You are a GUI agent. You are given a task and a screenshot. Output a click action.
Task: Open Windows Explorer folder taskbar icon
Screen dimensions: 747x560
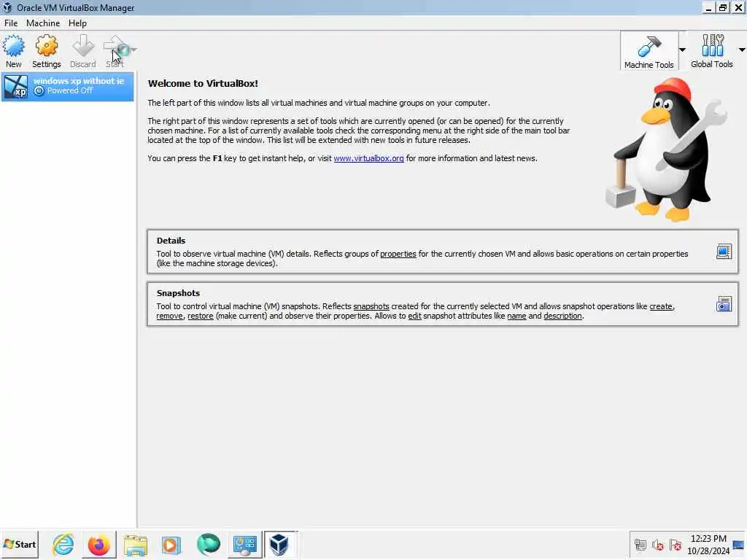coord(136,545)
